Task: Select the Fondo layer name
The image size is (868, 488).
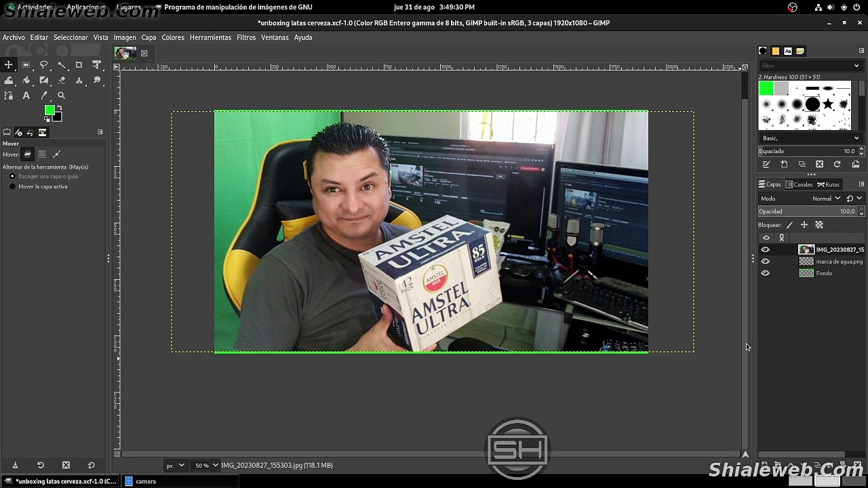Action: 824,273
